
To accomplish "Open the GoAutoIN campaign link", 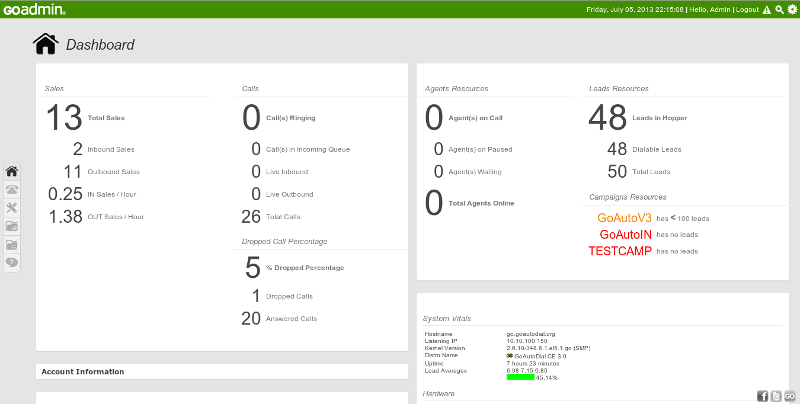I will 626,235.
